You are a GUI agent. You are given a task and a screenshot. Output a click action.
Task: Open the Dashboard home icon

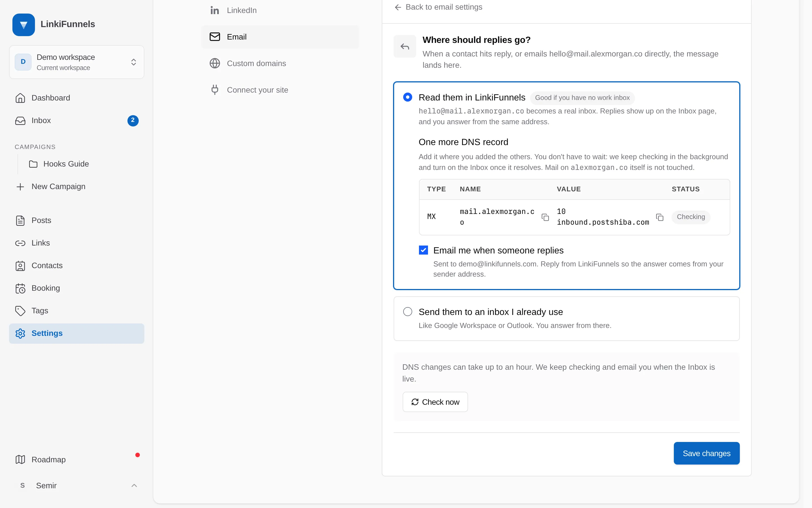[x=20, y=98]
